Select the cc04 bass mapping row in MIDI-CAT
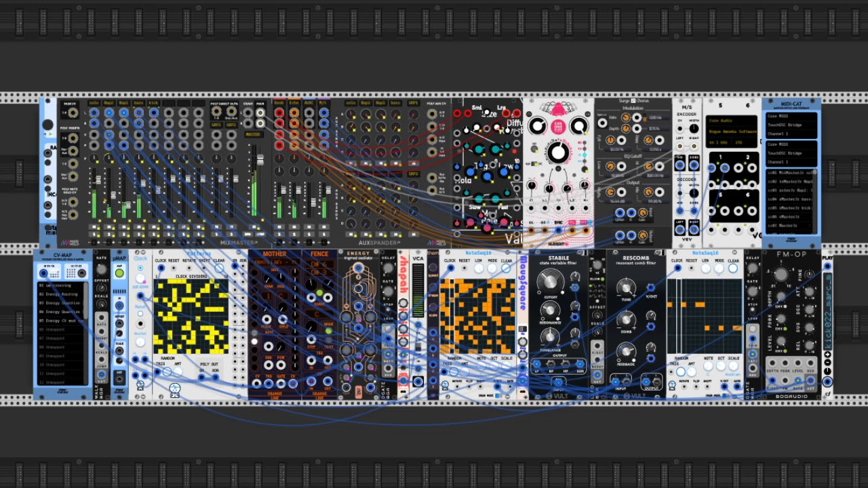 click(789, 199)
